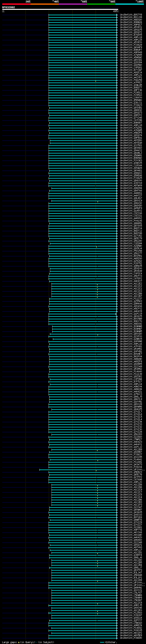Open hit UniRef100_Q1PCI9
The image size is (146, 644).
point(131,314)
